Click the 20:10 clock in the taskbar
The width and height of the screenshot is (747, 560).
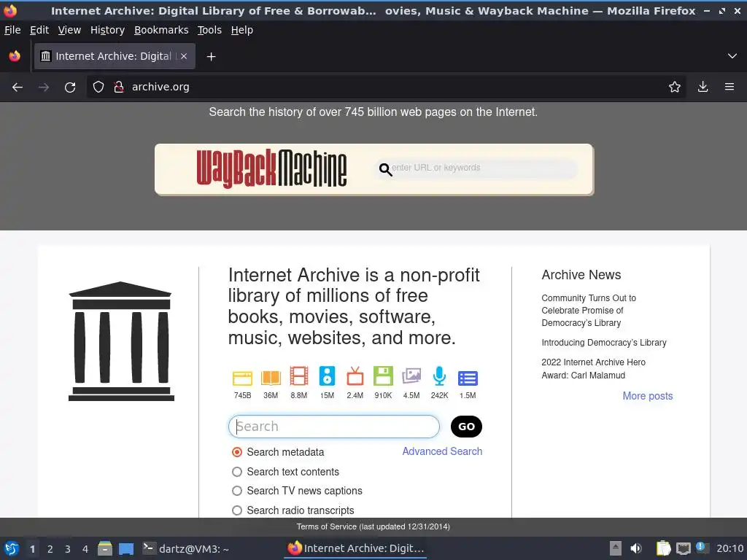[729, 548]
